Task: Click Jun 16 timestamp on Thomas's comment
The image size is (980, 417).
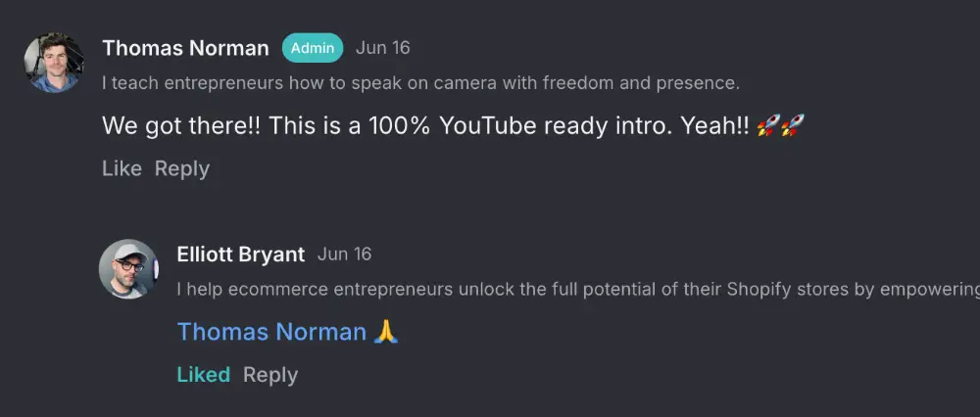Action: (383, 48)
